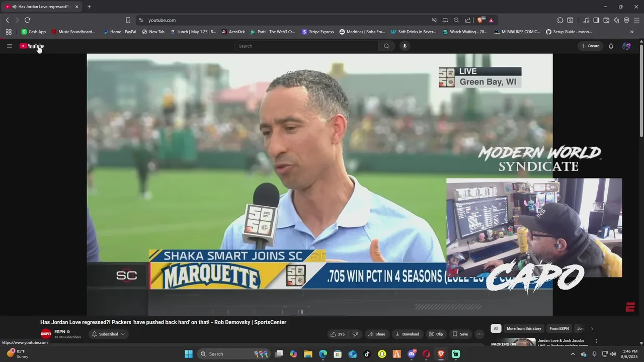This screenshot has width=644, height=362.
Task: Open File Explorer from the taskbar
Action: point(308,354)
